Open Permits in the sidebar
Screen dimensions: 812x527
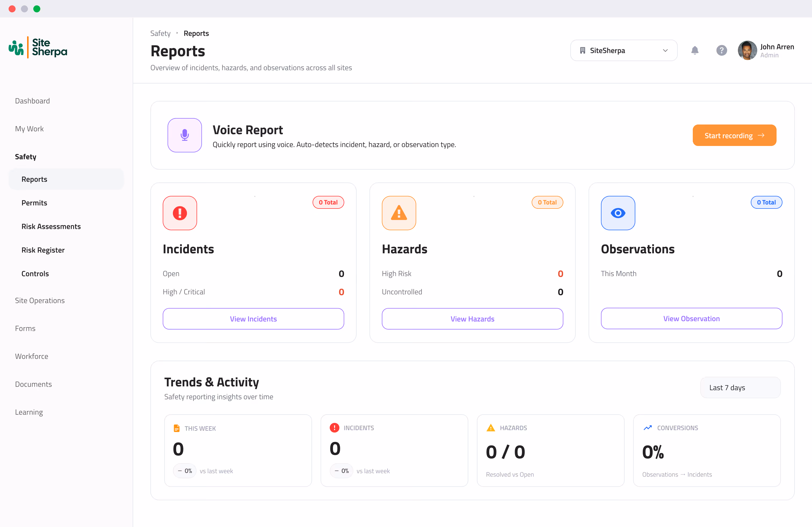[x=34, y=203]
